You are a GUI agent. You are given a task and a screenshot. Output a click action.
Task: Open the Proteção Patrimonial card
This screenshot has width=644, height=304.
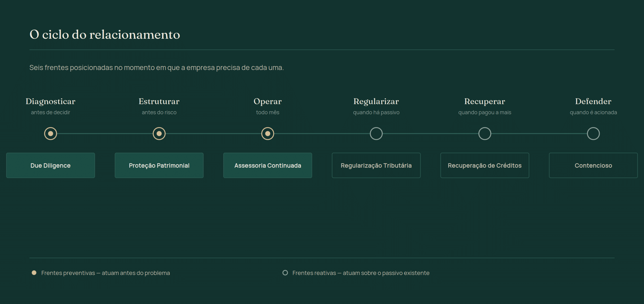click(x=159, y=165)
